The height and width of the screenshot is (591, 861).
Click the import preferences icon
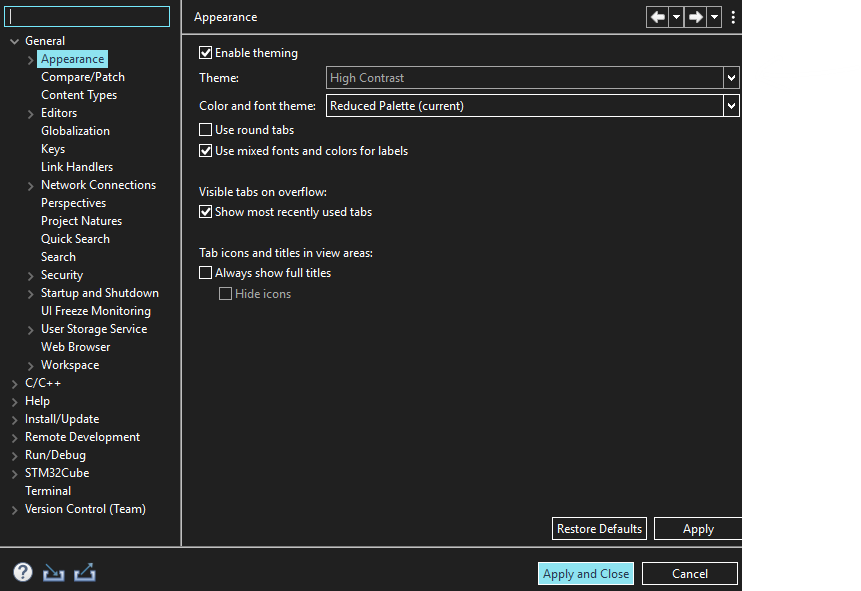[52, 572]
